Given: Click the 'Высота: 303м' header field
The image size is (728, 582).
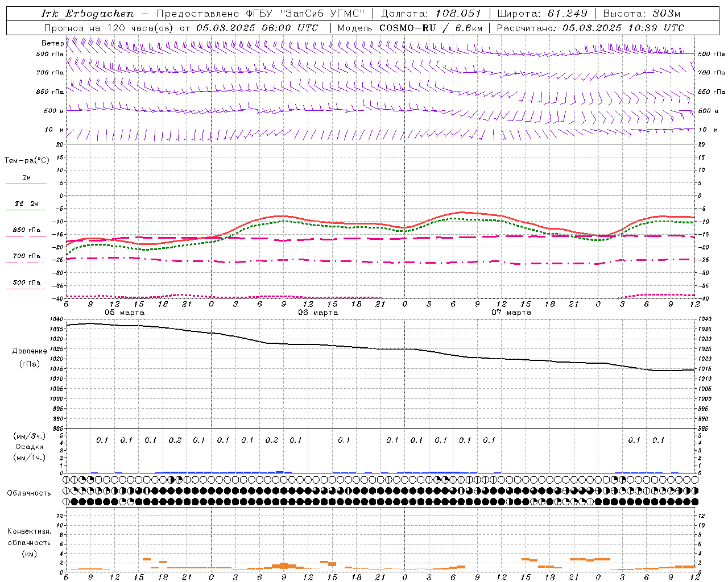Looking at the screenshot, I should point(642,14).
